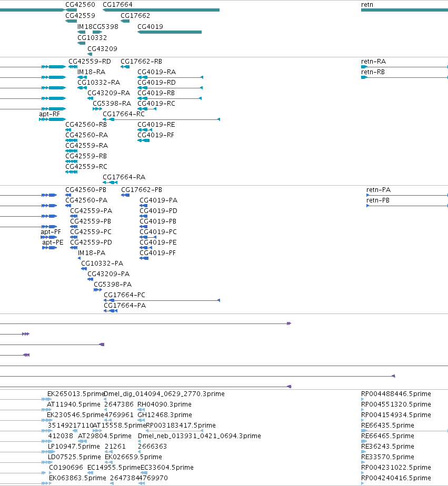Image resolution: width=448 pixels, height=486 pixels.
Task: Open the retn gene label
Action: [x=367, y=5]
